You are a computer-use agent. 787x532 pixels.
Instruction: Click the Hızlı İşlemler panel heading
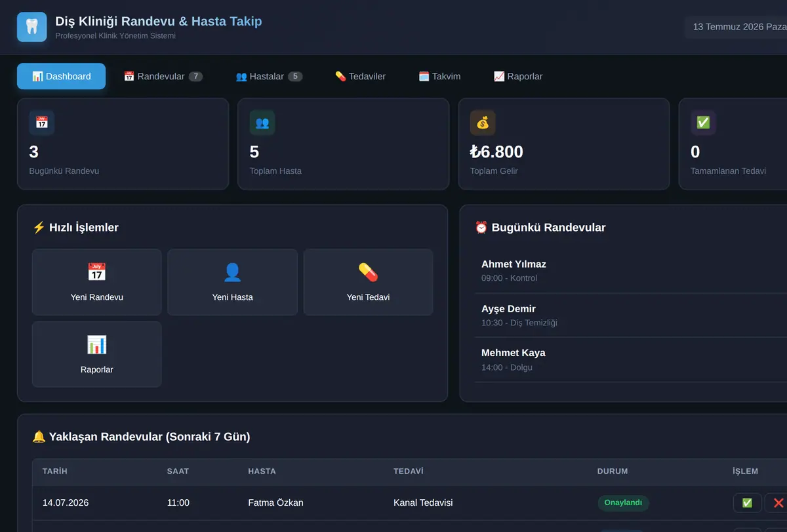tap(75, 228)
